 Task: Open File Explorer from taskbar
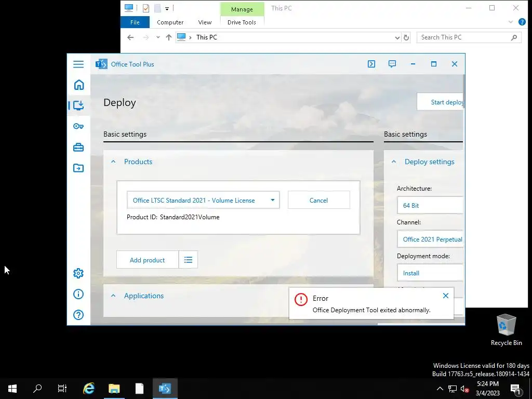114,389
